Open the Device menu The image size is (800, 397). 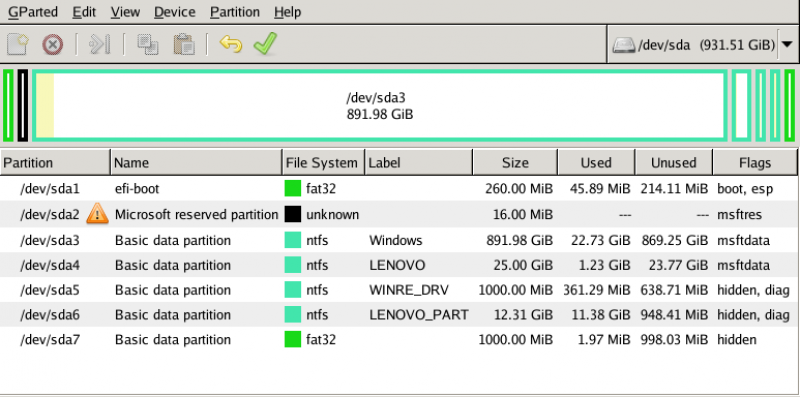[175, 12]
